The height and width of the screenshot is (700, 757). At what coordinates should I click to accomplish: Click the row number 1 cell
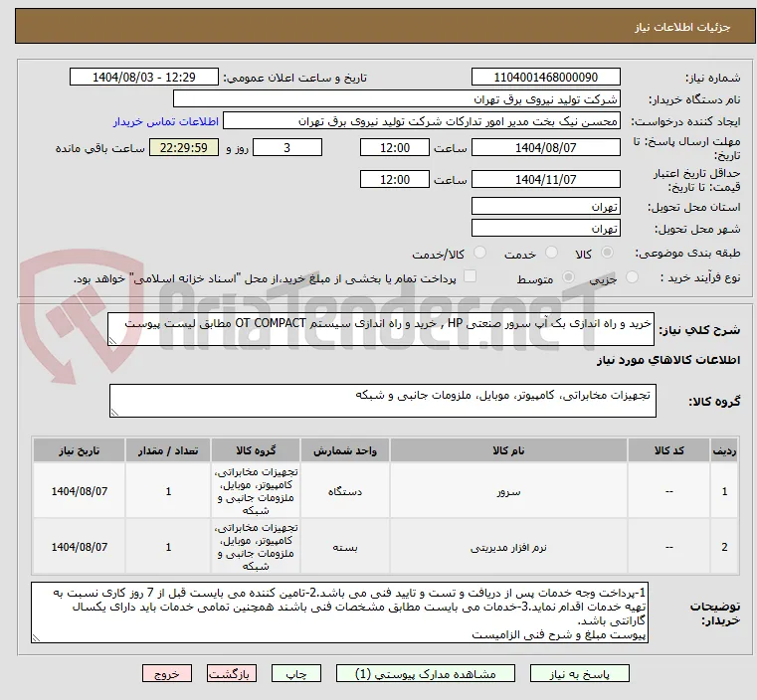click(724, 491)
